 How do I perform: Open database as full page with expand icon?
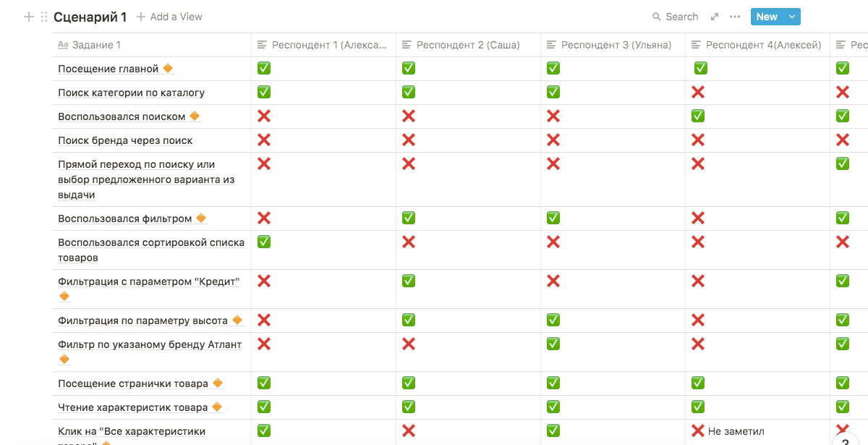pyautogui.click(x=715, y=17)
